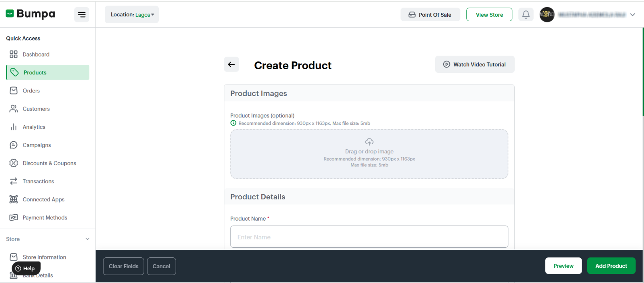Click the Quick Access label
This screenshot has height=283, width=644.
pyautogui.click(x=23, y=38)
